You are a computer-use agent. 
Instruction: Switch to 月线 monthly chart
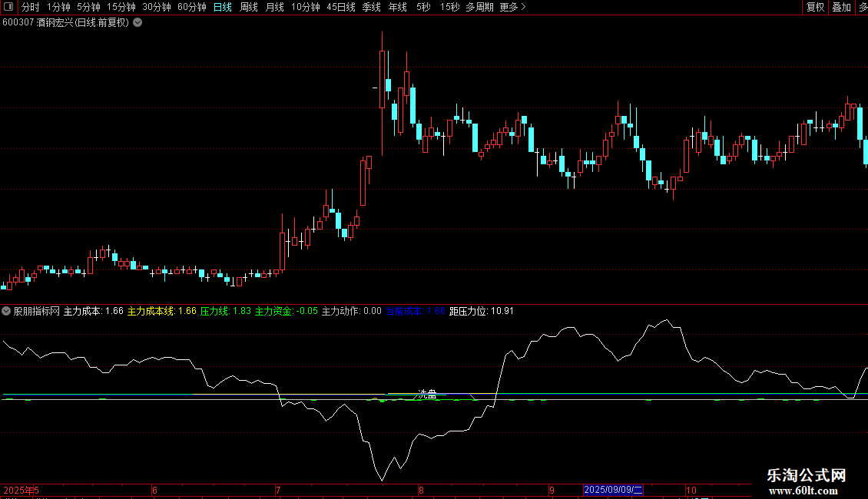click(274, 7)
